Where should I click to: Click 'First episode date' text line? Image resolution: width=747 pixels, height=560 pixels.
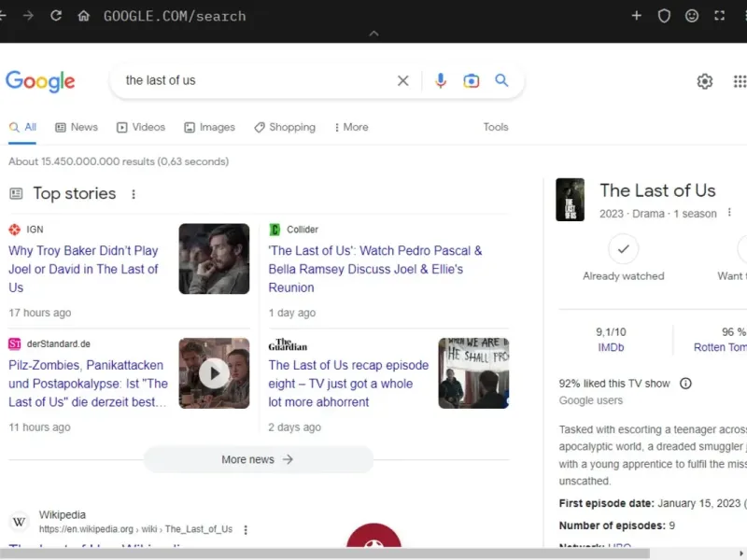point(653,503)
